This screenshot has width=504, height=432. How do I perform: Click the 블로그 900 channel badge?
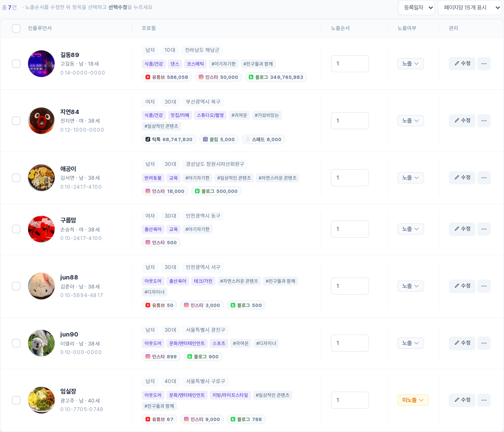[203, 357]
